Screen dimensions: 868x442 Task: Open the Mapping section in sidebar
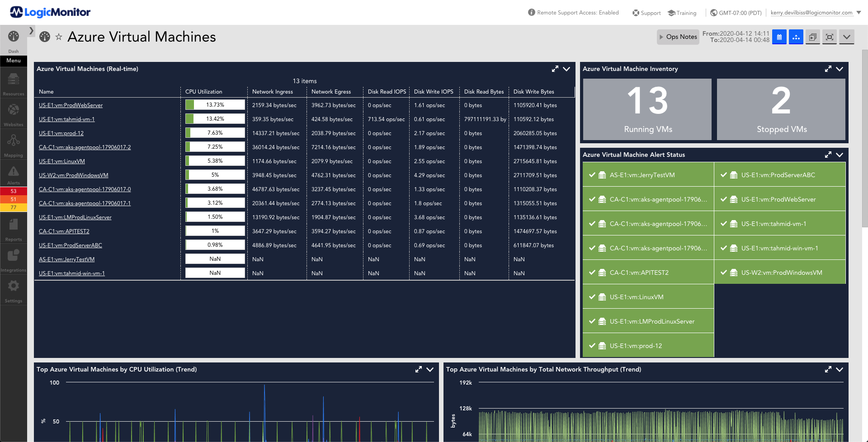pyautogui.click(x=13, y=144)
